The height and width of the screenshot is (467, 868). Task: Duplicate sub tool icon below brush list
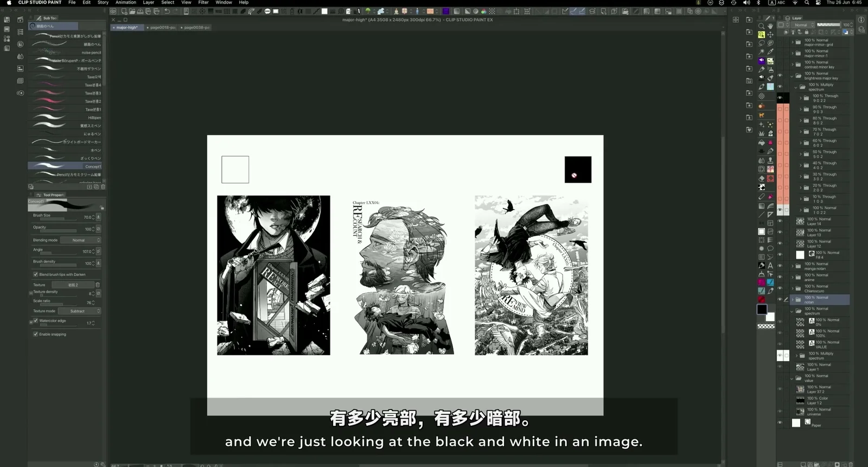(96, 187)
